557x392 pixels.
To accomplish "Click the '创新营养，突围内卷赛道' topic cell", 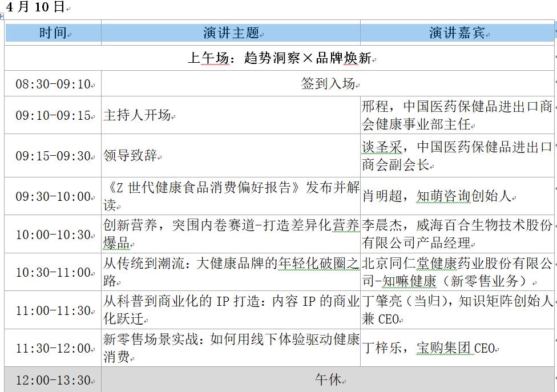I will point(231,234).
